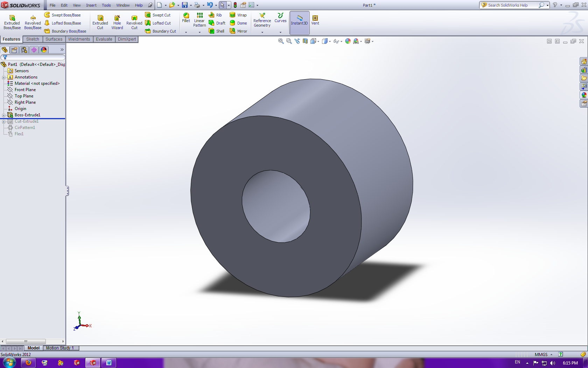Viewport: 588px width, 368px height.
Task: Open the ConfigurationManager tab icon
Action: (24, 50)
